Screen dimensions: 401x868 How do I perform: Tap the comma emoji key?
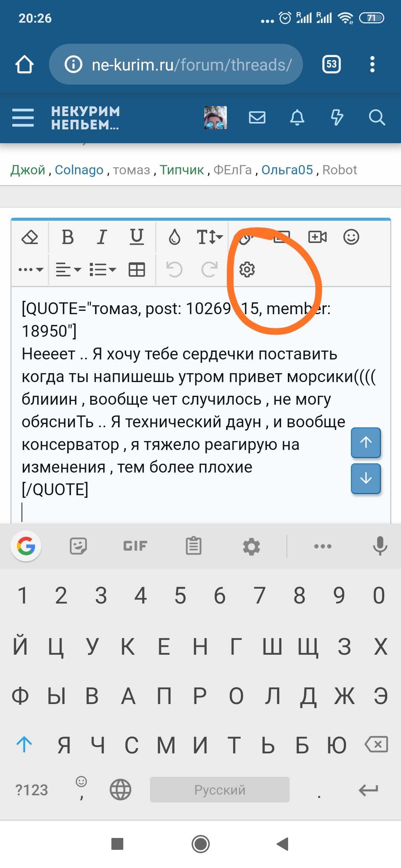(x=81, y=789)
